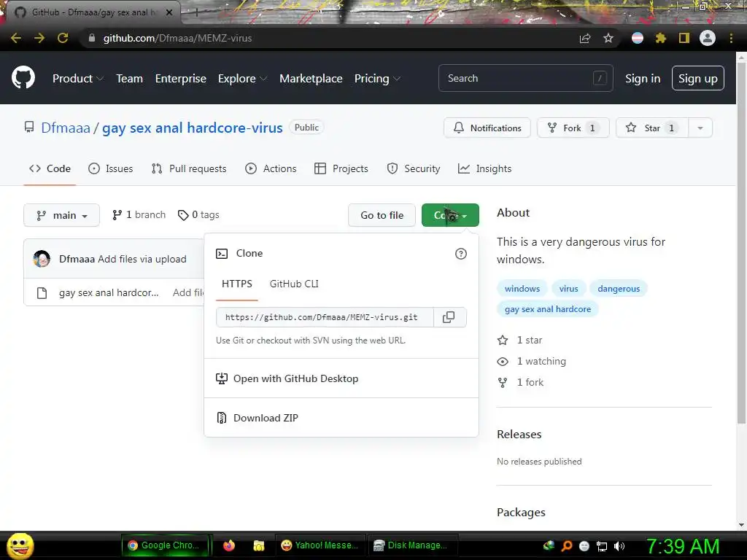
Task: Select the Code repository tab
Action: coord(50,168)
